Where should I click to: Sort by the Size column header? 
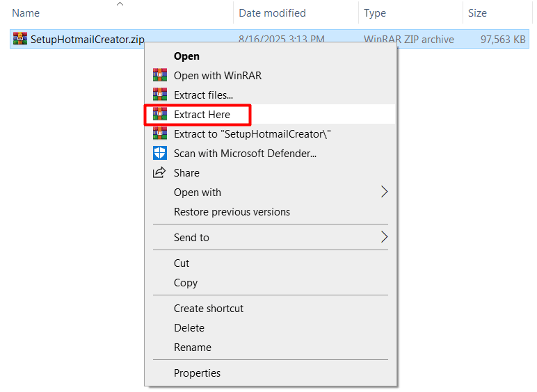click(477, 13)
